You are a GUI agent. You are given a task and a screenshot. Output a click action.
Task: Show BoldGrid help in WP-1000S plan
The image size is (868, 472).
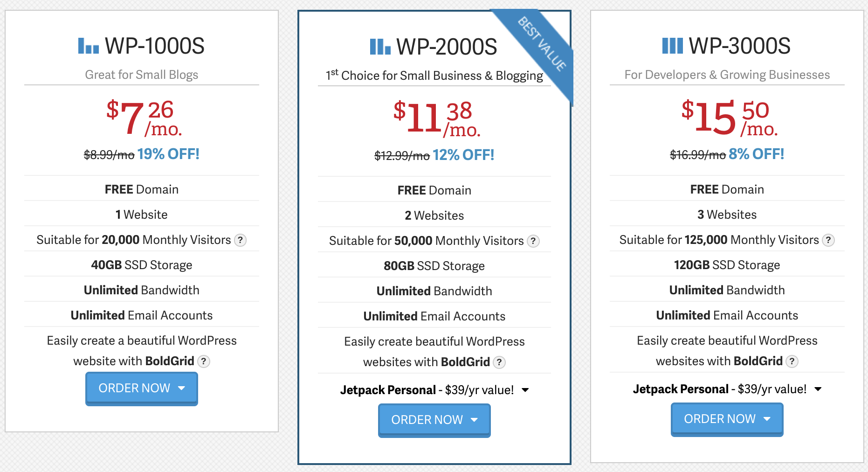(x=204, y=361)
